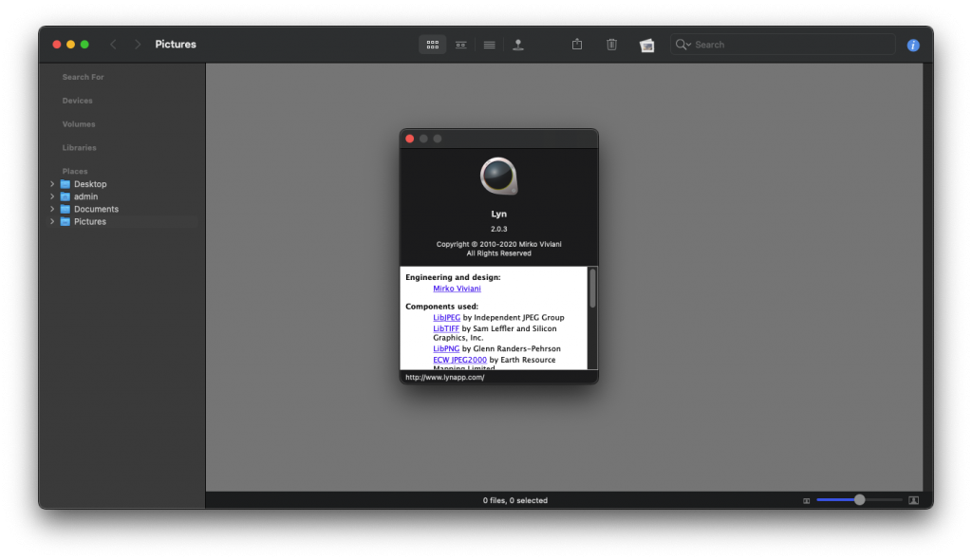Click the small thumbnail size icon

807,500
